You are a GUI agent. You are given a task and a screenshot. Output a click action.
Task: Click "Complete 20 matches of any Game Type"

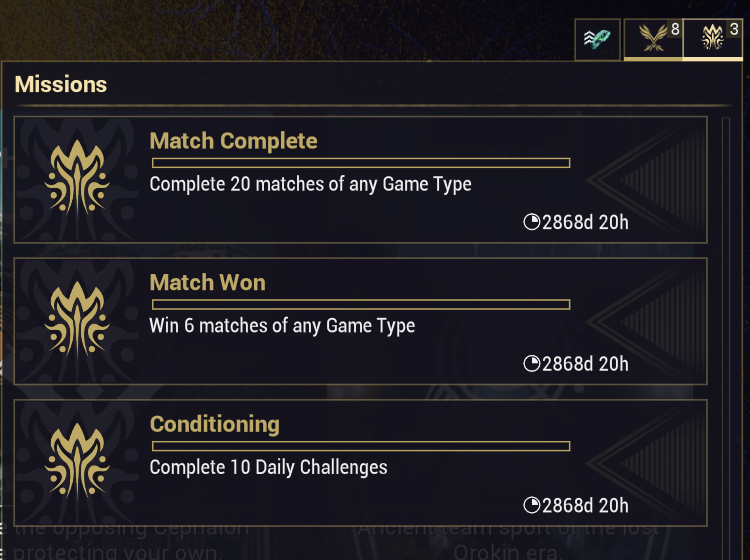pos(310,184)
